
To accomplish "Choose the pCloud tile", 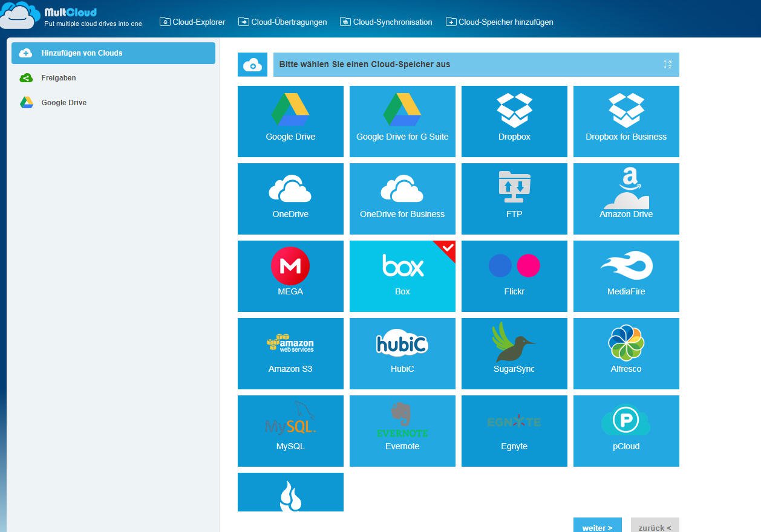I will [626, 430].
